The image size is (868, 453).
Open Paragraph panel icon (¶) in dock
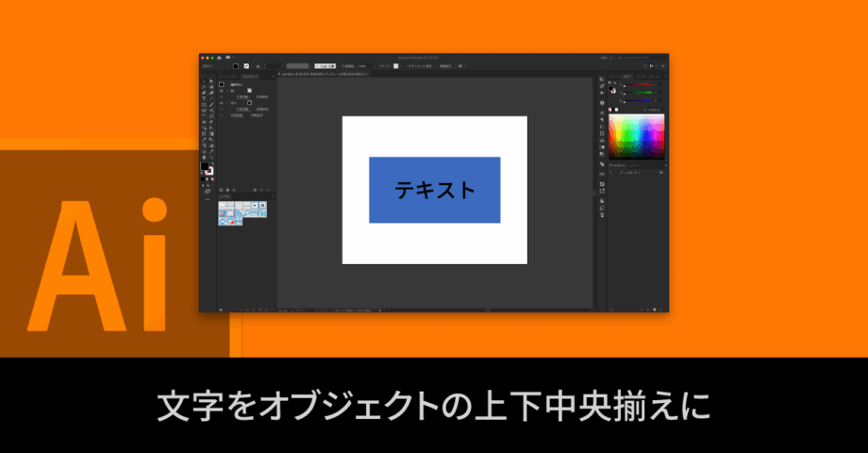click(602, 120)
